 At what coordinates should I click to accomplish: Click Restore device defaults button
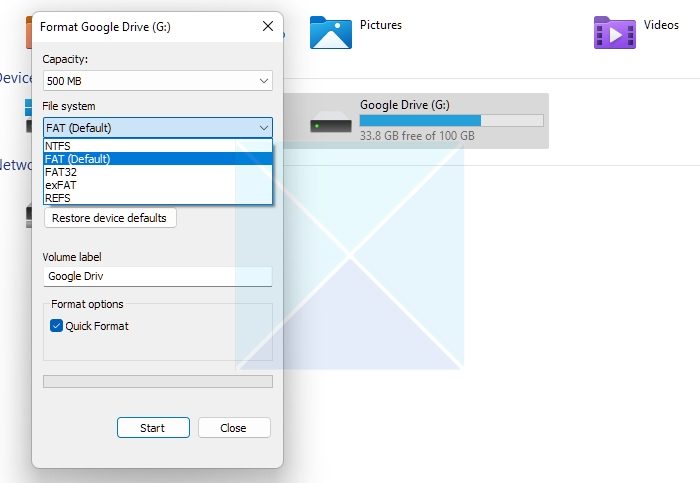pos(110,218)
